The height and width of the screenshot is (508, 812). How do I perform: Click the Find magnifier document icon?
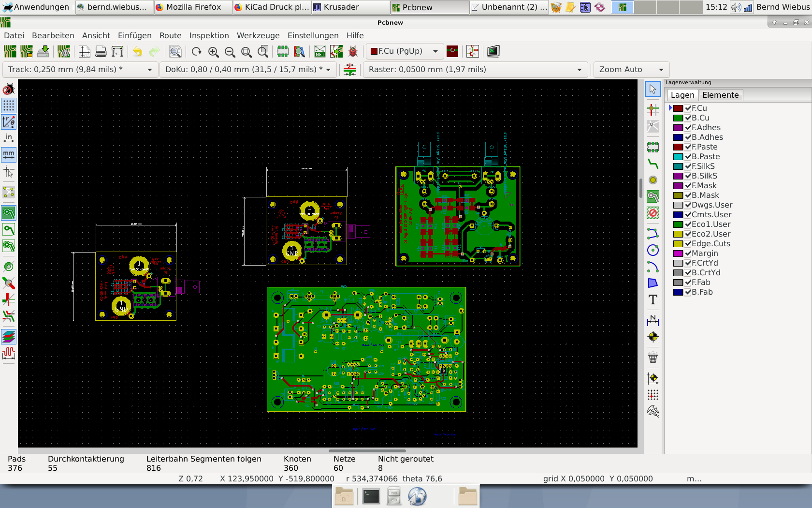pos(175,51)
